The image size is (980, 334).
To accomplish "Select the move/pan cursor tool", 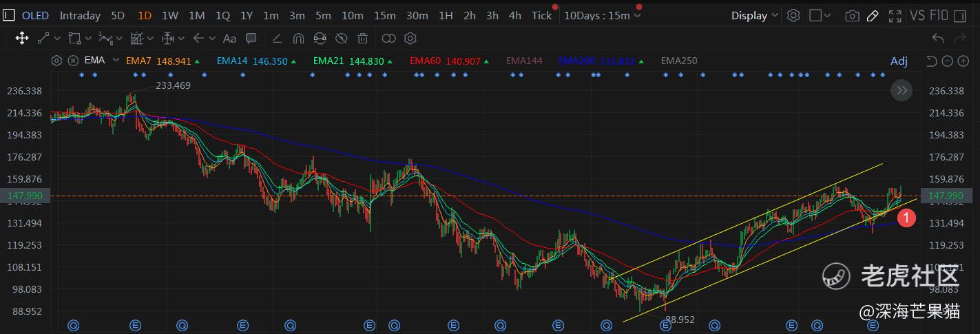I will coord(22,39).
